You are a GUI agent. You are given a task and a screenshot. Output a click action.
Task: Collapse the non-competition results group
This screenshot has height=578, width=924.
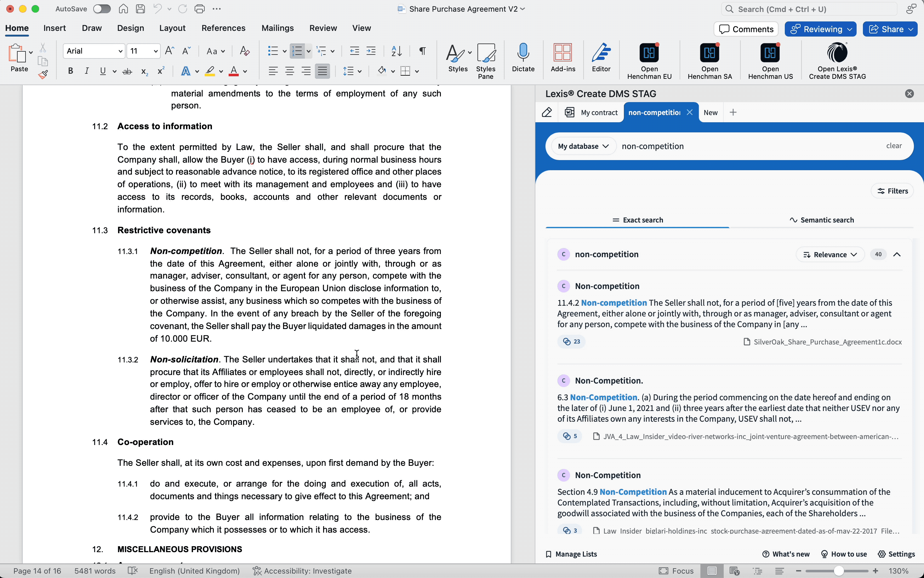[897, 255]
